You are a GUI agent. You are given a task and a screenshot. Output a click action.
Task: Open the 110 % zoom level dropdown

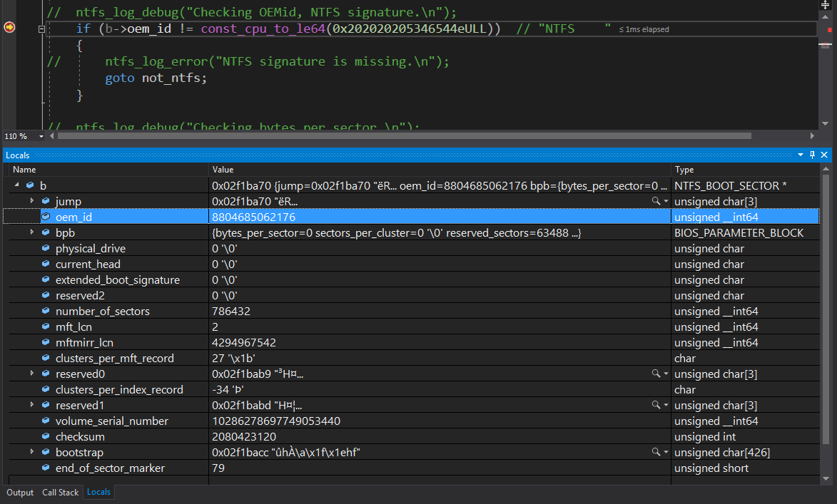(41, 137)
